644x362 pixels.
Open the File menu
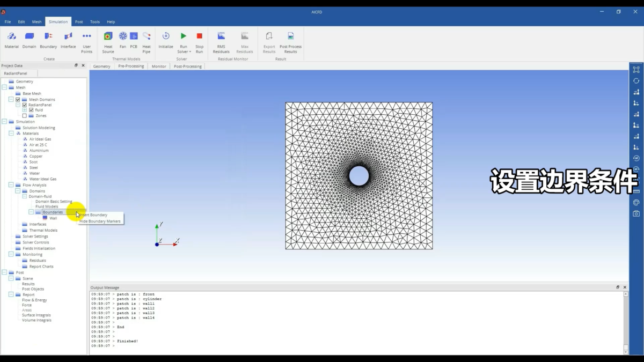tap(8, 22)
